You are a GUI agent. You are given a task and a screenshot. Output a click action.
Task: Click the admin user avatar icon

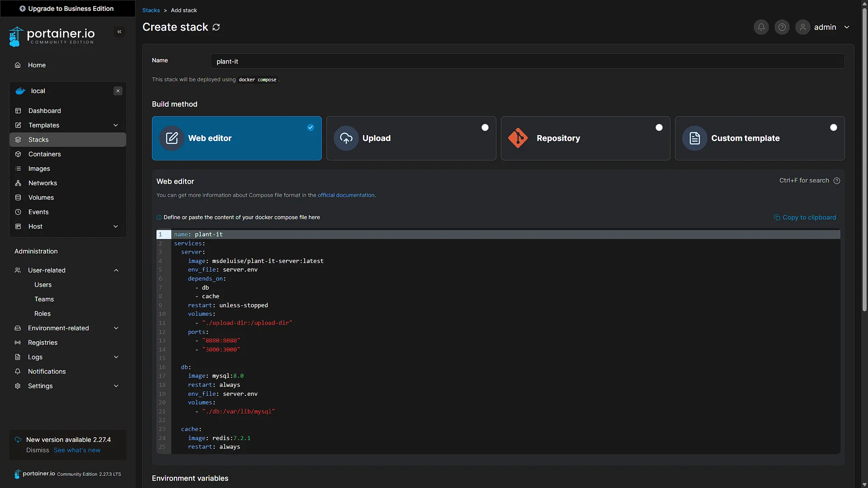(803, 27)
